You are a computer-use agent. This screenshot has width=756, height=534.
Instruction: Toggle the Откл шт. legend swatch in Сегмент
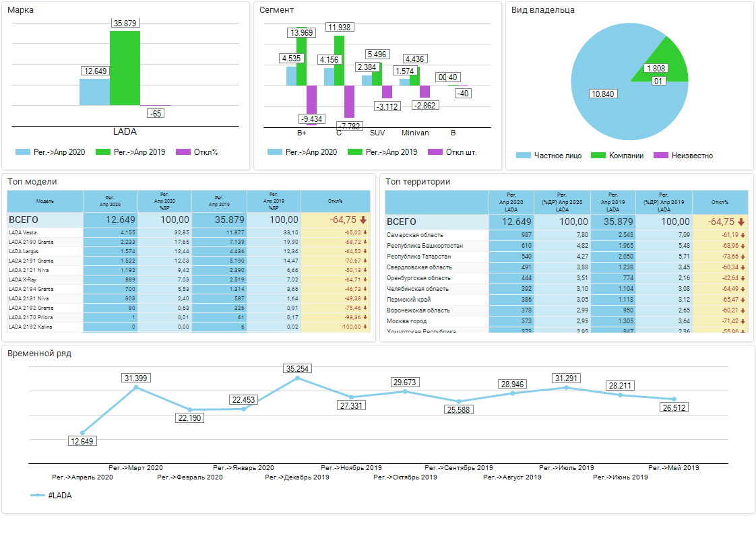coord(435,152)
